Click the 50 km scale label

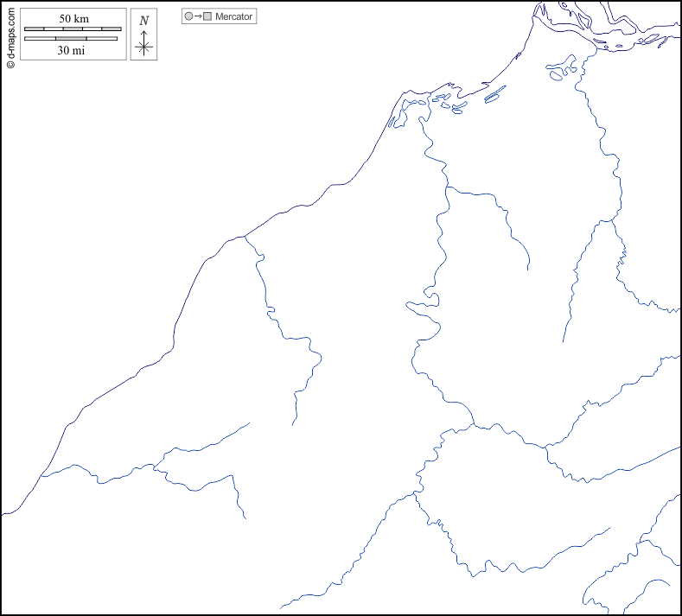[73, 18]
